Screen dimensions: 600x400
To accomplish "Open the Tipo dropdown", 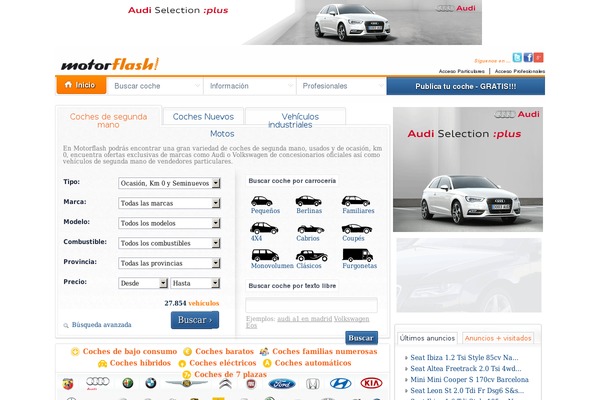I will 169,183.
